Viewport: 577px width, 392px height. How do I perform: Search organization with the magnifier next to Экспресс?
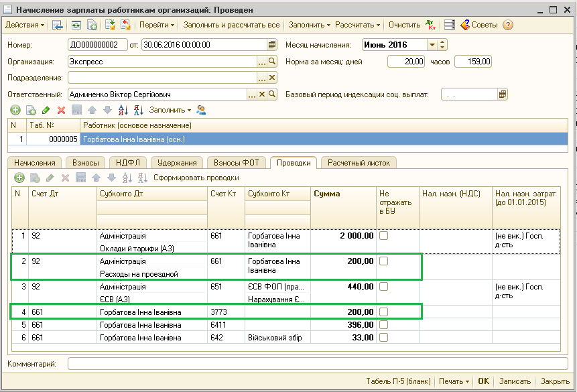click(272, 62)
